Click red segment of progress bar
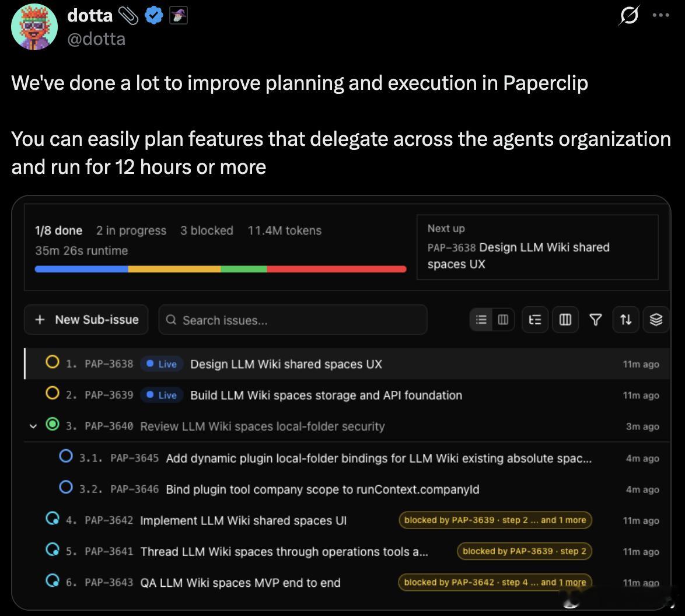 click(337, 269)
